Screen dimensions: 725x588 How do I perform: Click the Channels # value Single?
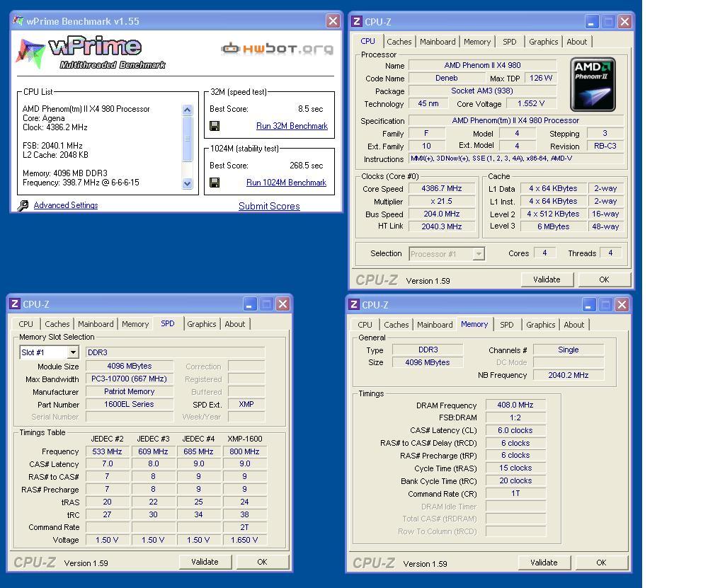(569, 350)
